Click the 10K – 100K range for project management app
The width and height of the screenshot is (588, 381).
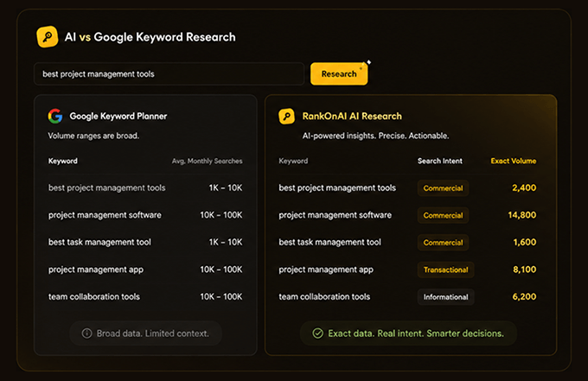(220, 270)
